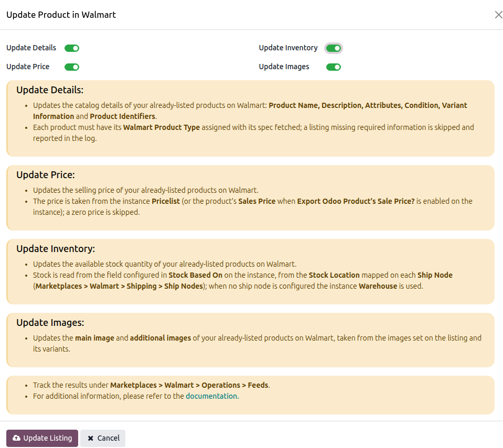Click the bold 'Warehouse' text
The image size is (503, 448).
tap(378, 286)
